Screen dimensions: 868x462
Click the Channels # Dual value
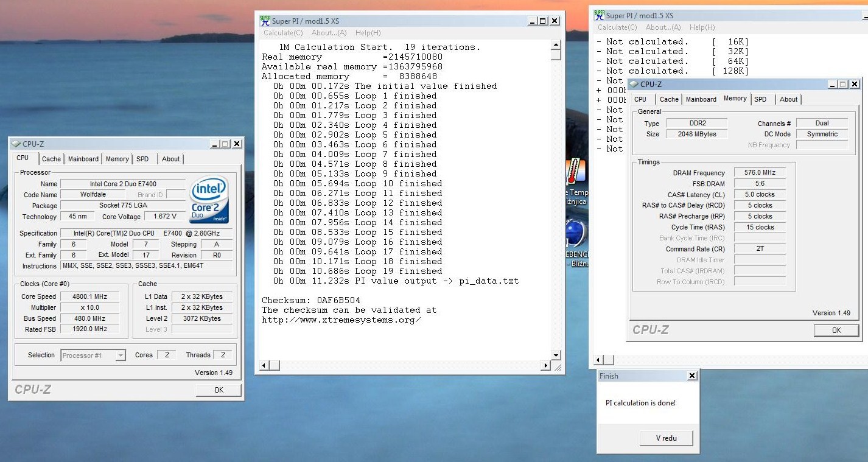pos(822,123)
